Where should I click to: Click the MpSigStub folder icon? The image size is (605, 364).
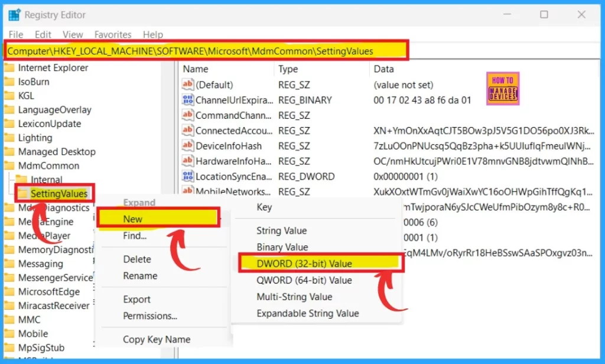tap(9, 347)
